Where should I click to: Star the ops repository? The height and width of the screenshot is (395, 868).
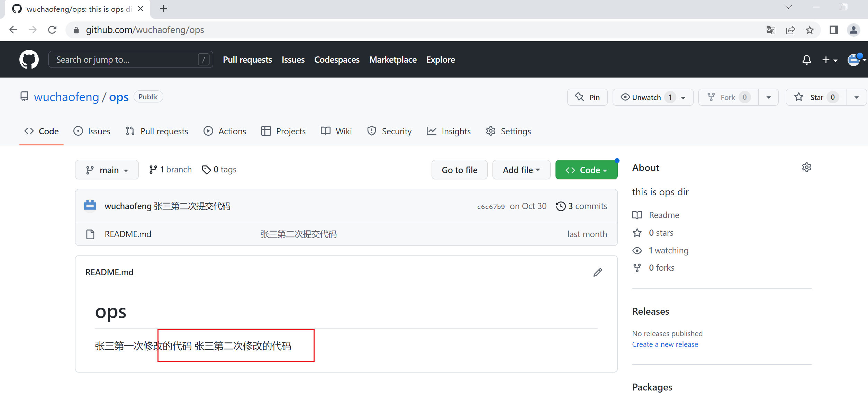pos(816,97)
